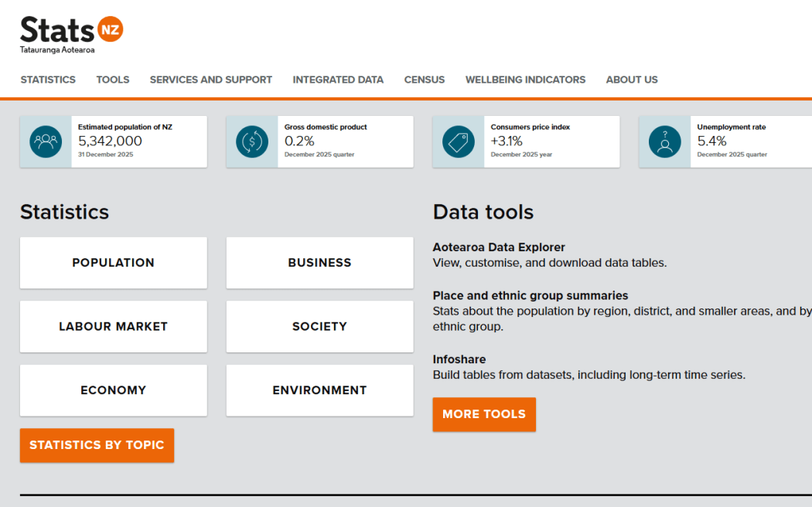Click the consumers price index tag icon
812x507 pixels.
[x=459, y=141]
